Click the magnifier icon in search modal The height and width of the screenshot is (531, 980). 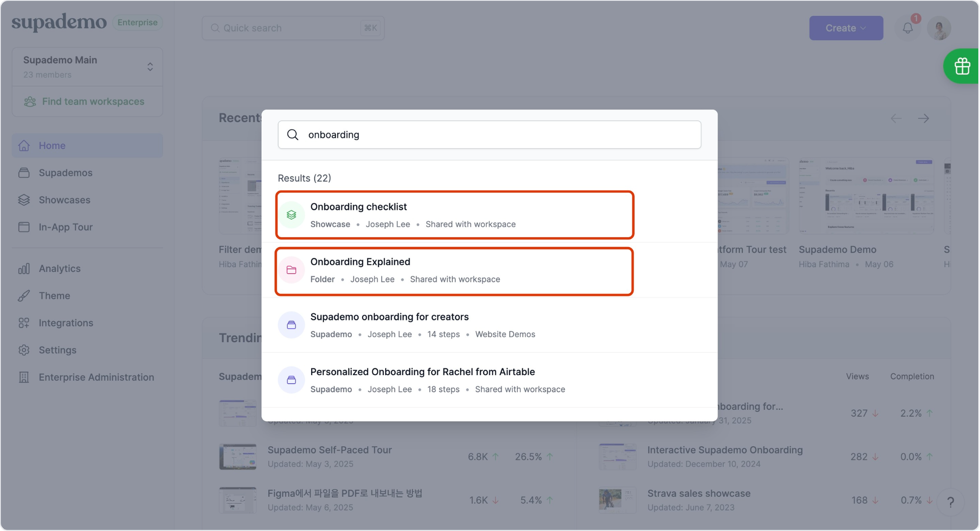[293, 135]
